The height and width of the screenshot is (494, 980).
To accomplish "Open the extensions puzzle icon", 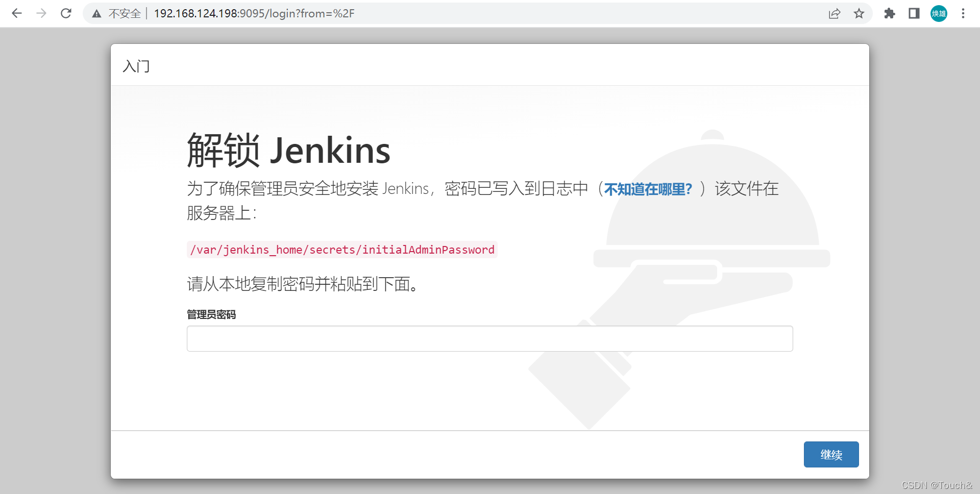I will point(890,13).
